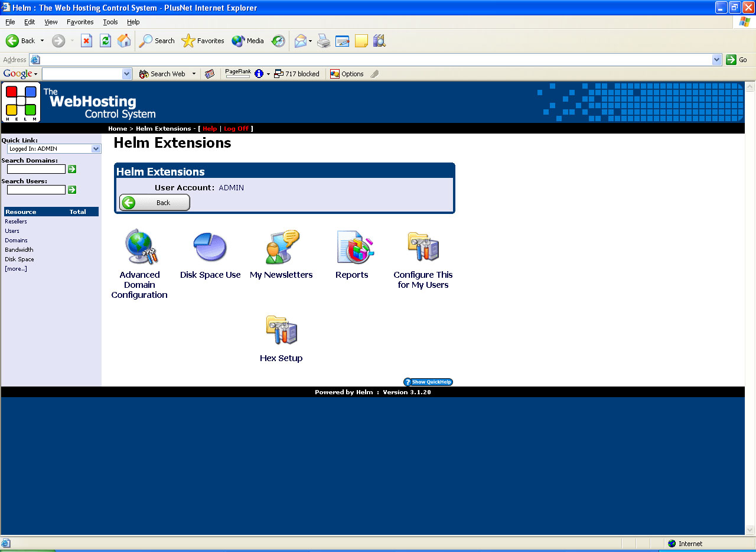Click the green Search Users go arrow
The image size is (756, 552).
point(72,190)
